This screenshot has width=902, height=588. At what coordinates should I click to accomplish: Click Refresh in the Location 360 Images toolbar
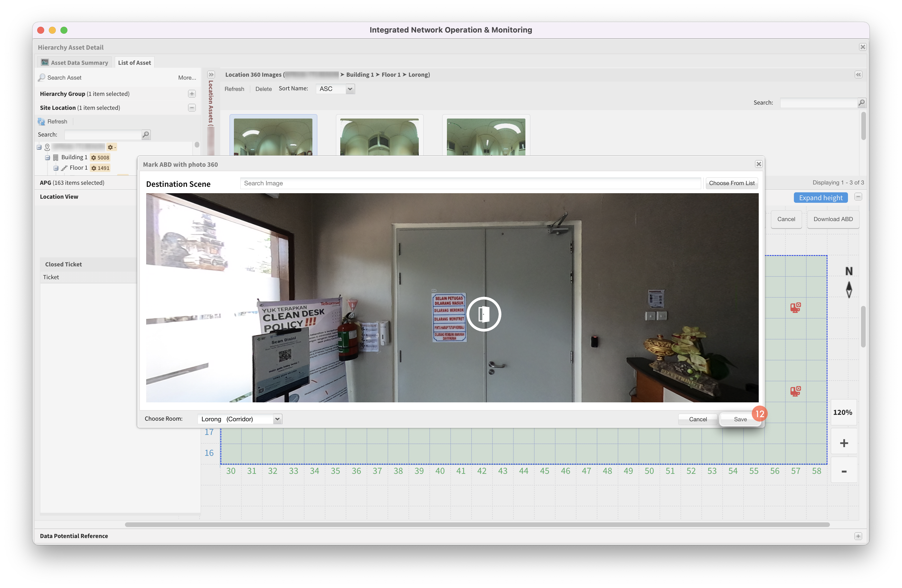coord(234,89)
